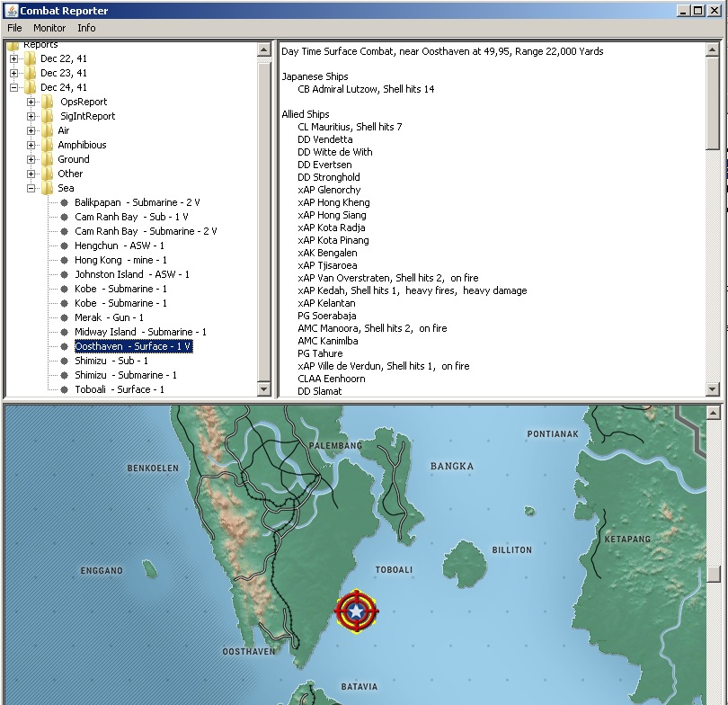Click the Other folder icon

tap(48, 174)
